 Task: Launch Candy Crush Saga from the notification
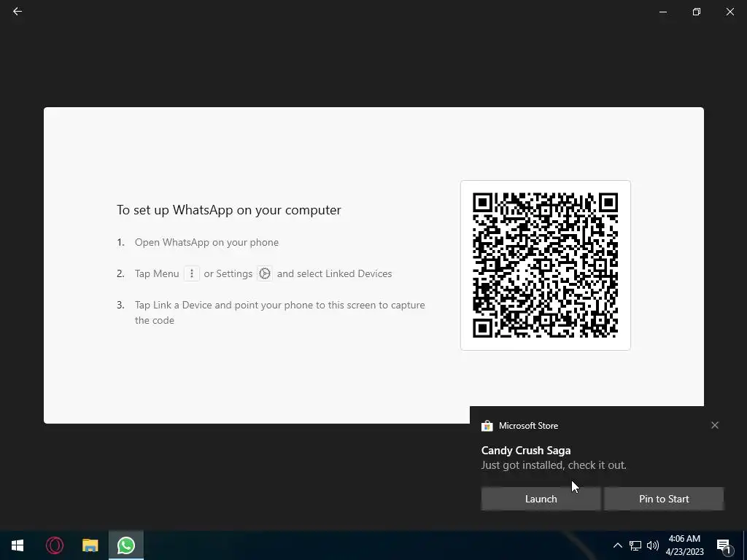click(541, 499)
